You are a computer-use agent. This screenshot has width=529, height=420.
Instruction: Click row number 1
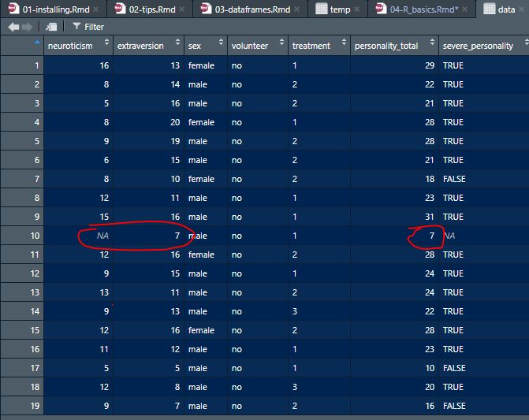(x=22, y=65)
